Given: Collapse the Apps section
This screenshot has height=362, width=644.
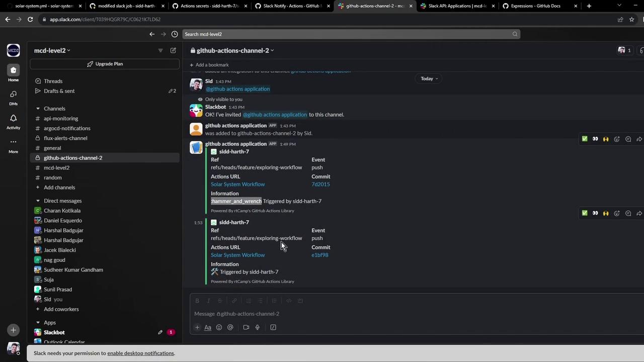Looking at the screenshot, I should click(x=38, y=323).
